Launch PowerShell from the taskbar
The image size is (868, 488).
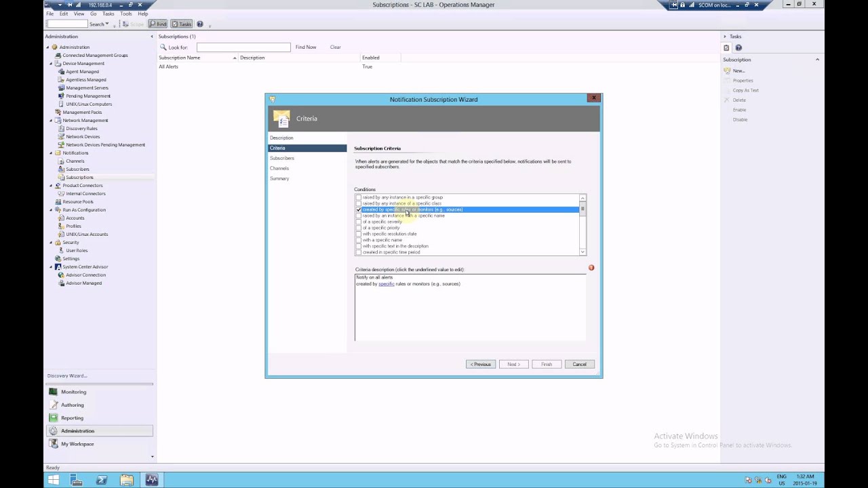(x=102, y=480)
